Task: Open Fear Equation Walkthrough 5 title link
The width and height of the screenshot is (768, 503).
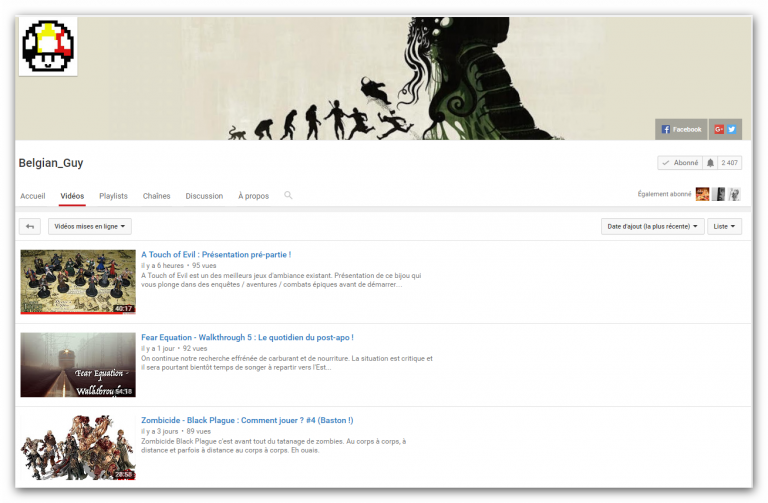Action: pyautogui.click(x=247, y=337)
